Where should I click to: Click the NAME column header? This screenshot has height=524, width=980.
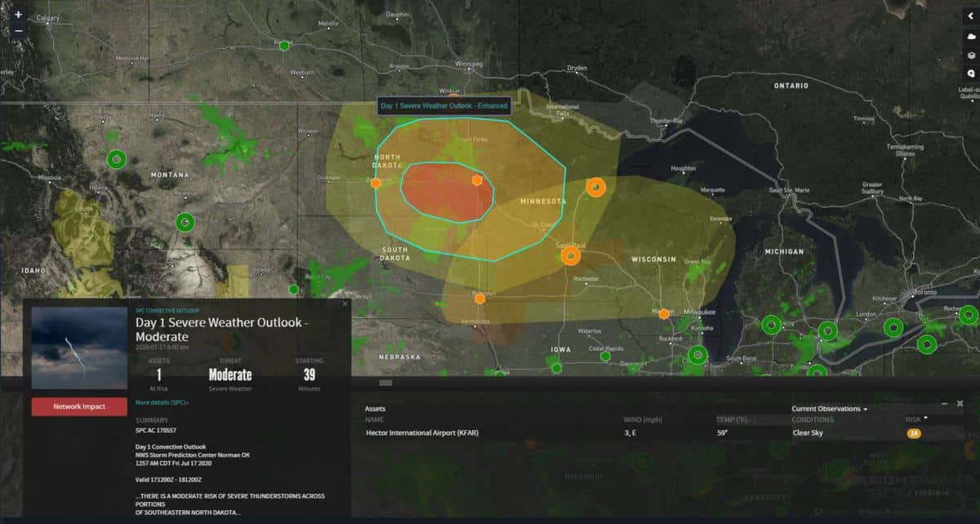[x=373, y=420]
